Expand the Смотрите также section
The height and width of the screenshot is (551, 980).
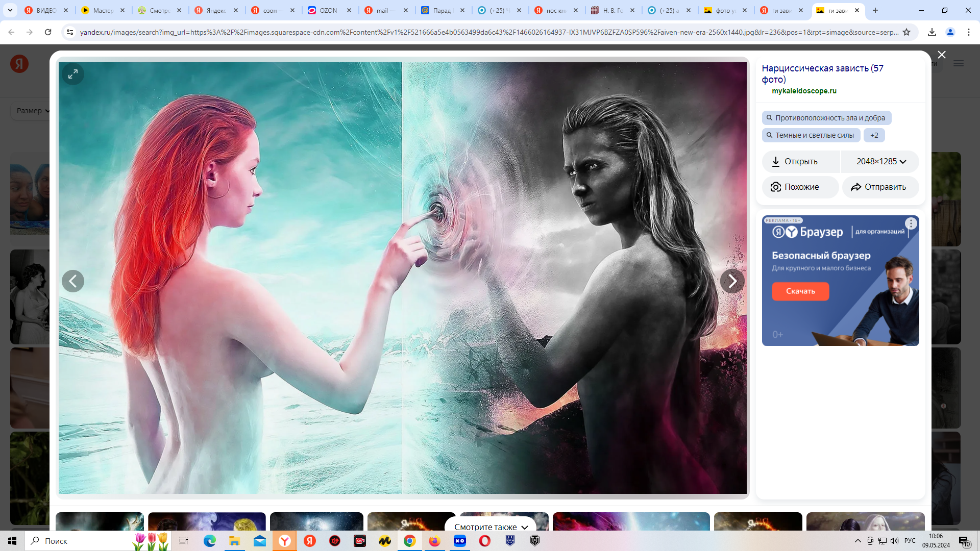coord(491,527)
